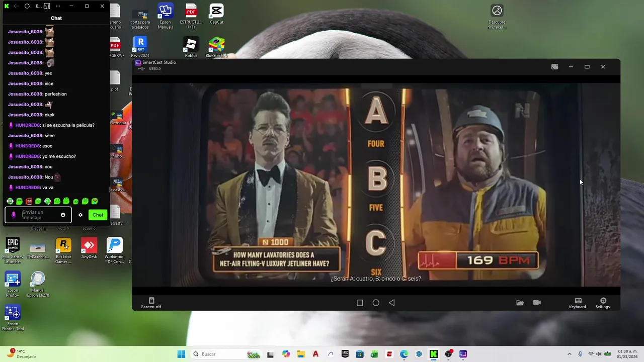Open Manual Epson L6270 shortcut

tap(38, 285)
